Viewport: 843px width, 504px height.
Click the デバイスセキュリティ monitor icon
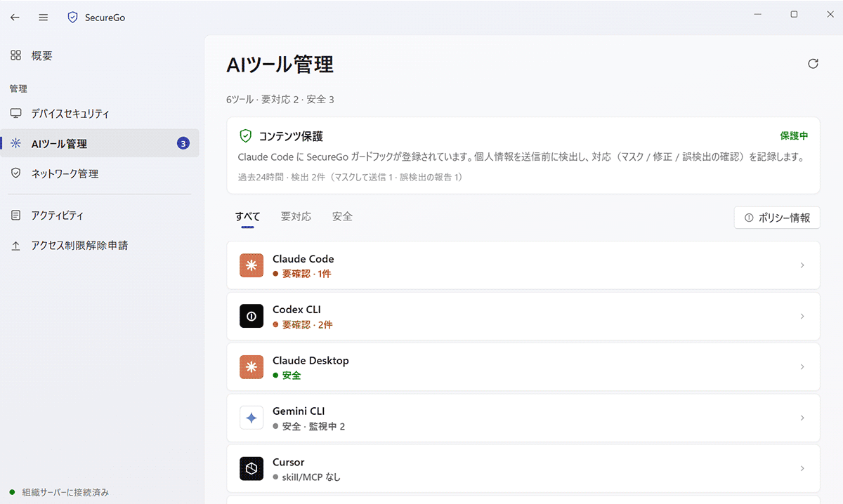point(15,114)
